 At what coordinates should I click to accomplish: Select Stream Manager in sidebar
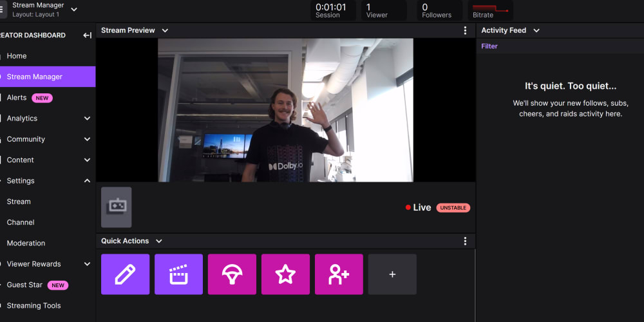click(48, 77)
